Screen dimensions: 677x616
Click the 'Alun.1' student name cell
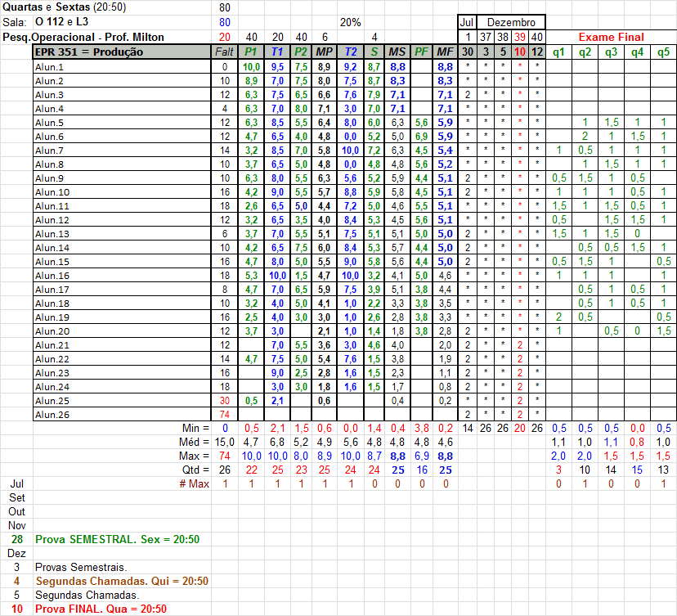point(49,66)
